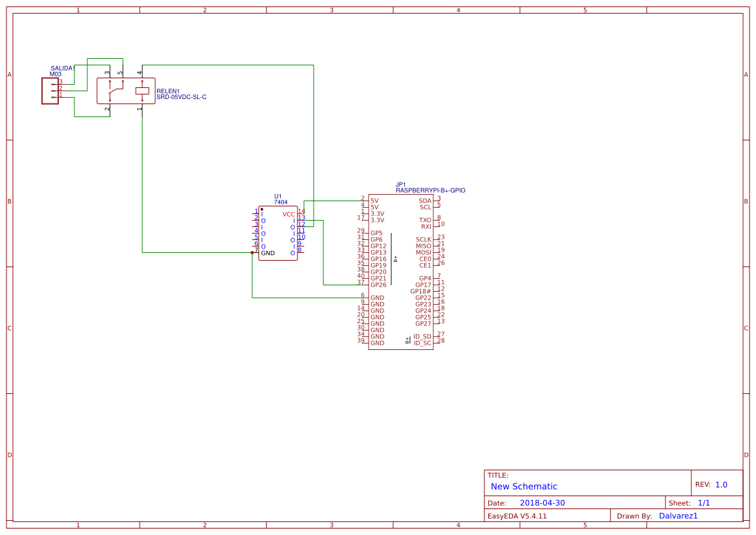Click the 5V pin on JP1 header
The image size is (756, 535).
click(373, 201)
